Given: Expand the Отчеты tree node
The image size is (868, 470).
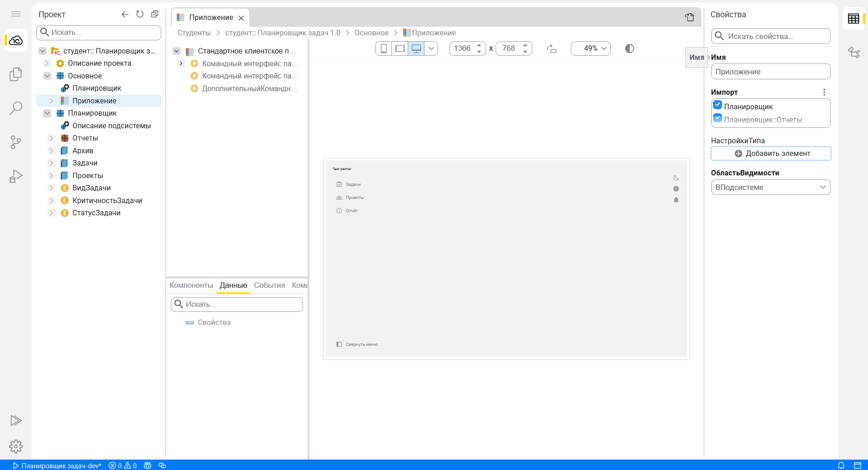Looking at the screenshot, I should 52,138.
